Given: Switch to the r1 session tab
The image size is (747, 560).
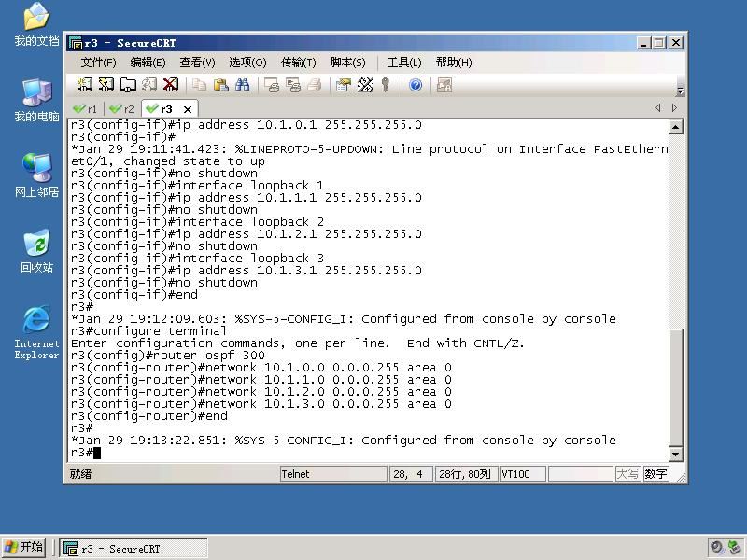Looking at the screenshot, I should tap(85, 109).
